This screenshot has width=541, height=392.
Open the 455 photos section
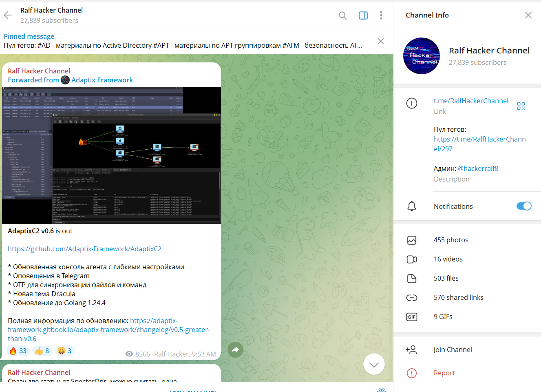(450, 240)
